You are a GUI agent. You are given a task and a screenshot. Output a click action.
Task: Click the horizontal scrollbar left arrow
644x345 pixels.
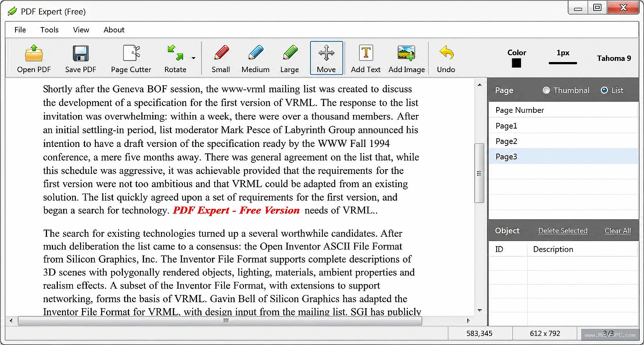tap(11, 321)
